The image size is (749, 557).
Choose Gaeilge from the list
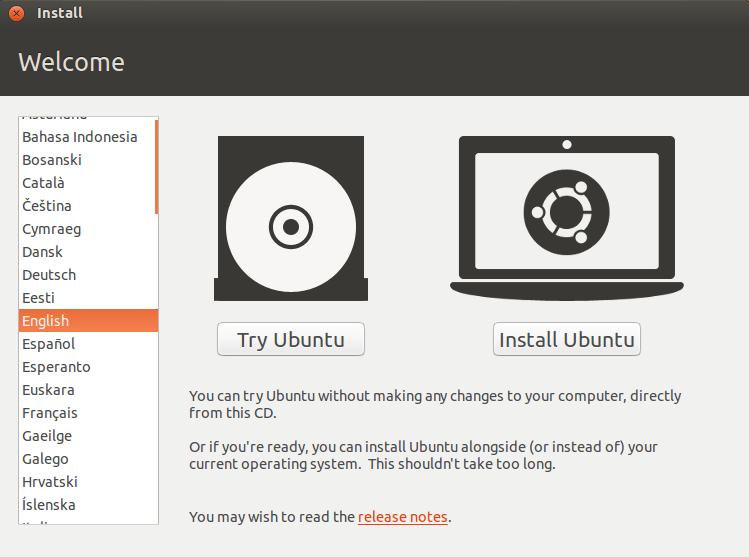pos(88,436)
